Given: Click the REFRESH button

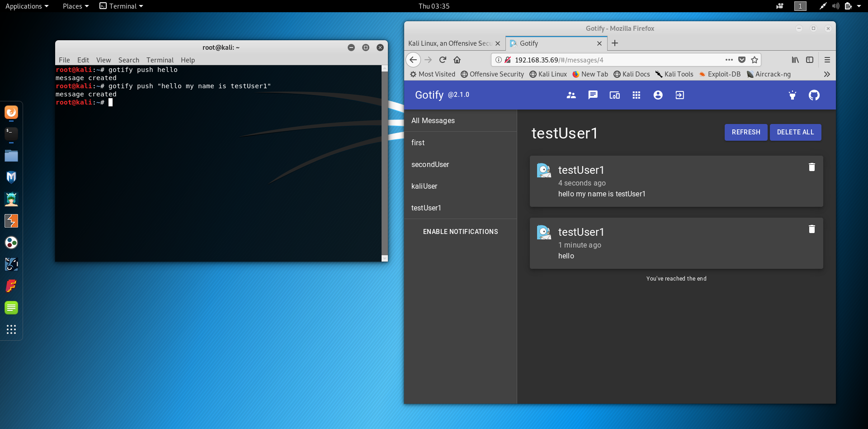Looking at the screenshot, I should (746, 132).
